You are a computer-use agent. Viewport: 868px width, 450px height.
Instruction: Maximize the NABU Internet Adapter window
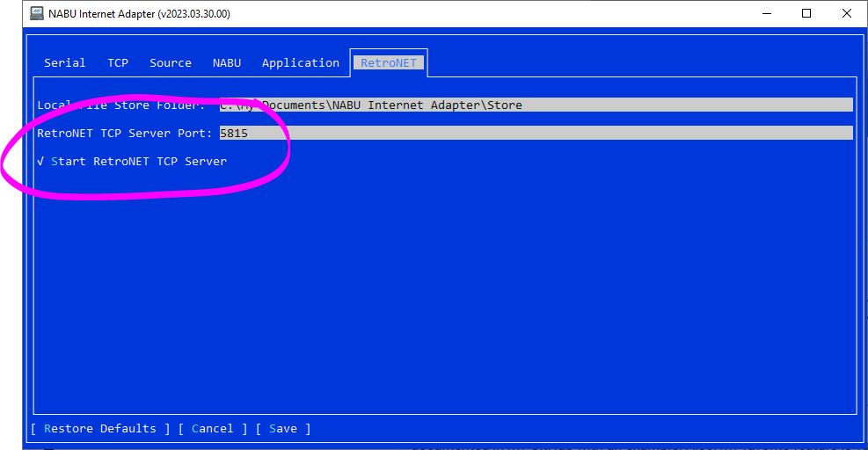[806, 13]
